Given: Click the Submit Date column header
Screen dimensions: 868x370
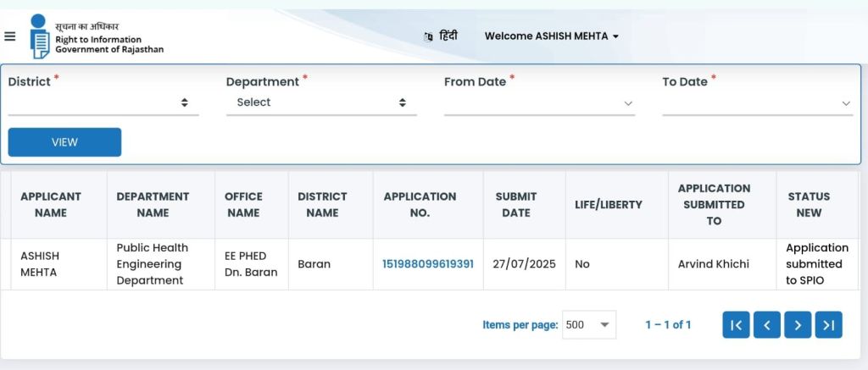Looking at the screenshot, I should click(515, 205).
